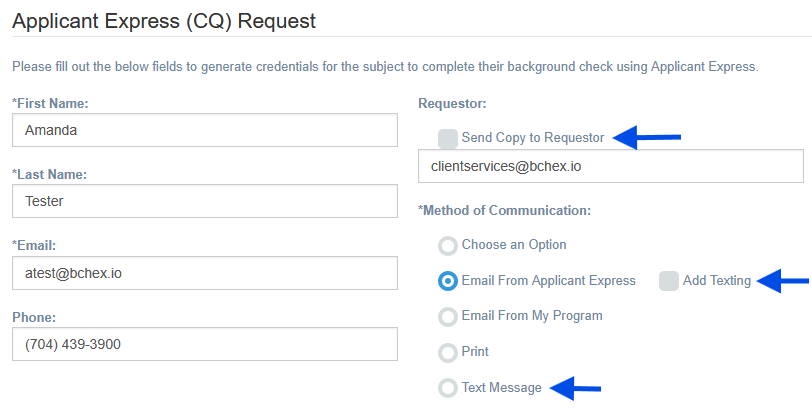Screen dimensions: 812x414
Task: Click the blue arrow pointing at Text Message
Action: (x=574, y=388)
